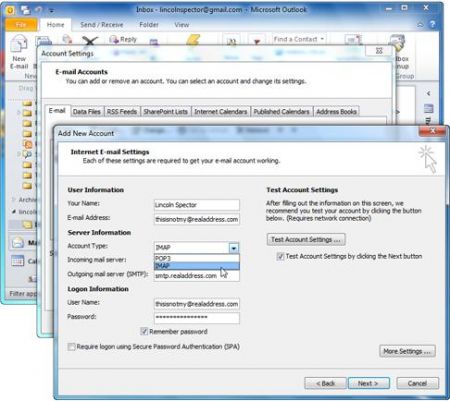This screenshot has height=401, width=450.
Task: Minimize the ribbon caret icon
Action: tap(421, 25)
